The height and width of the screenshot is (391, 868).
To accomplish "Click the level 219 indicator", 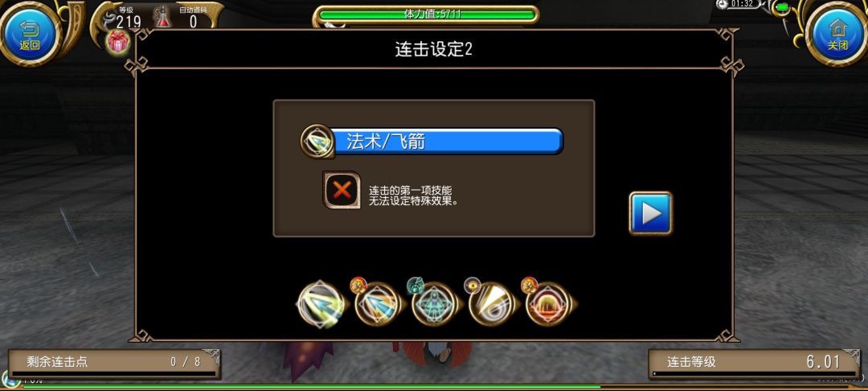I will tap(128, 22).
